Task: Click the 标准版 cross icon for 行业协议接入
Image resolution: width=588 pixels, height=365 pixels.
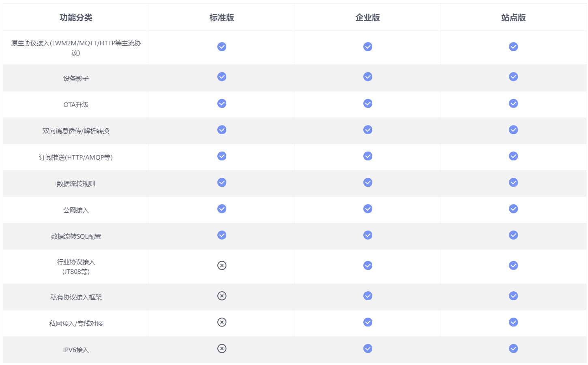Action: [x=222, y=266]
